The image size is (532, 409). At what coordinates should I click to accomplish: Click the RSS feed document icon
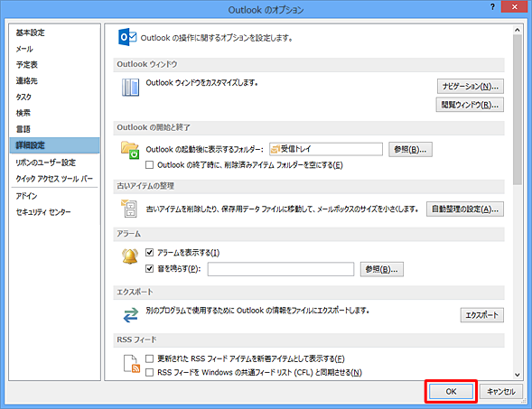click(x=132, y=364)
